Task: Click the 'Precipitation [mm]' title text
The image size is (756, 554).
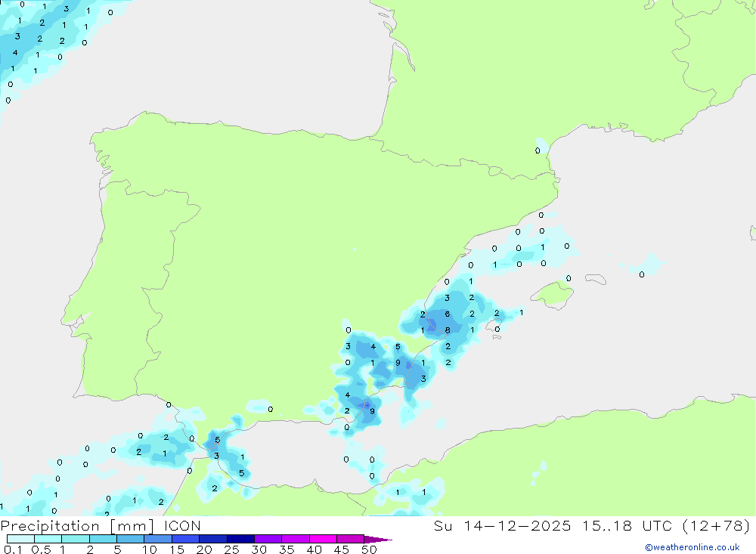Action: tap(77, 526)
